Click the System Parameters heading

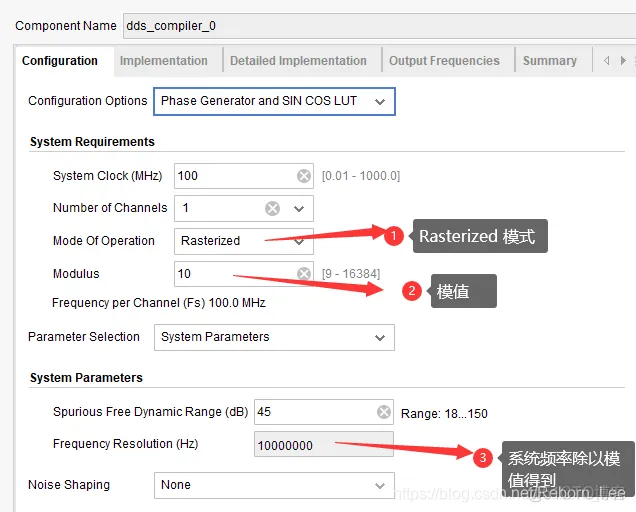[x=86, y=378]
